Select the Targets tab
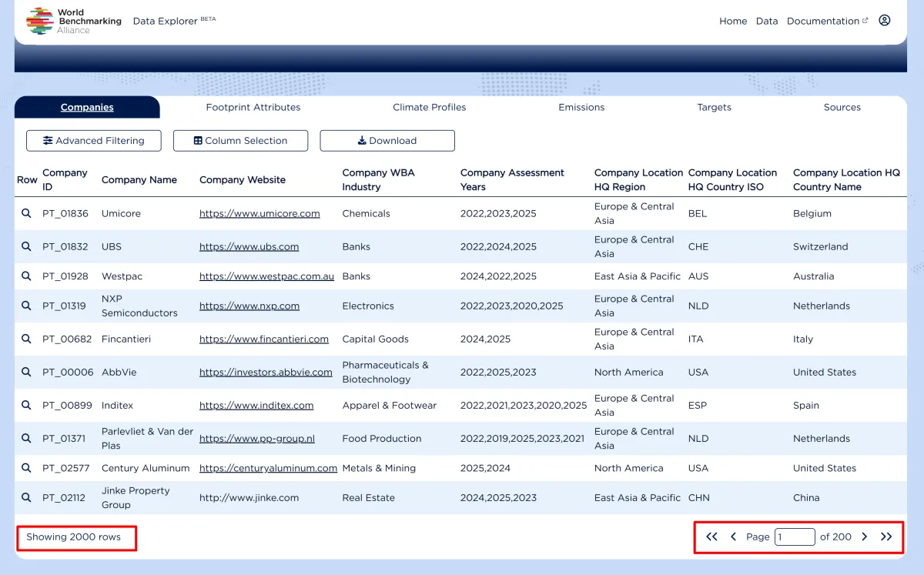924x575 pixels. [714, 107]
